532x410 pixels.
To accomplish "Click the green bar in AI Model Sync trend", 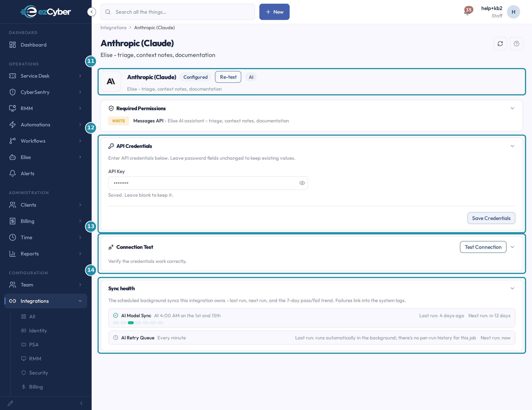I will pyautogui.click(x=131, y=323).
